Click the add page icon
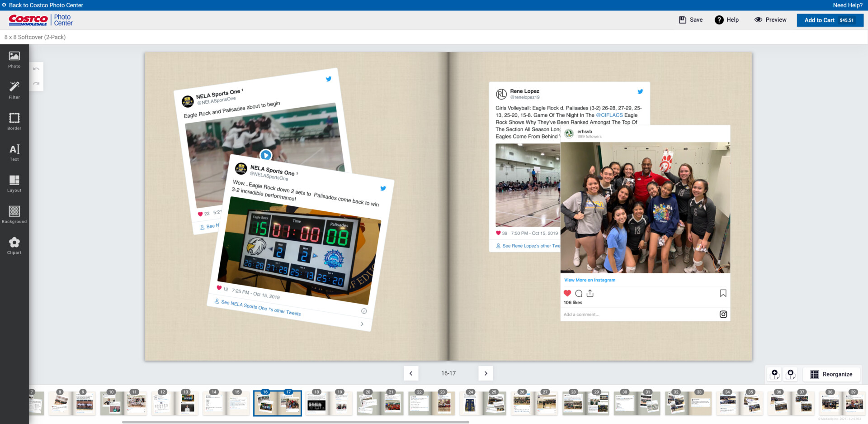868x424 pixels. 774,374
